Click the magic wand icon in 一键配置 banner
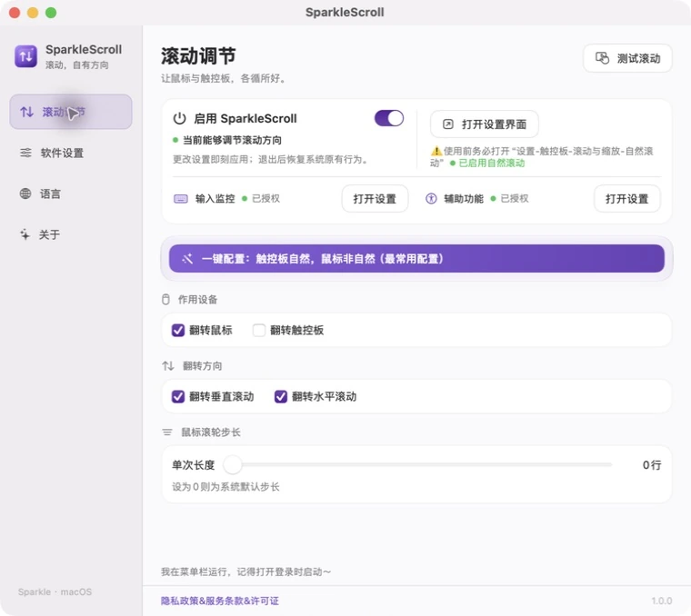Image resolution: width=691 pixels, height=616 pixels. (187, 258)
